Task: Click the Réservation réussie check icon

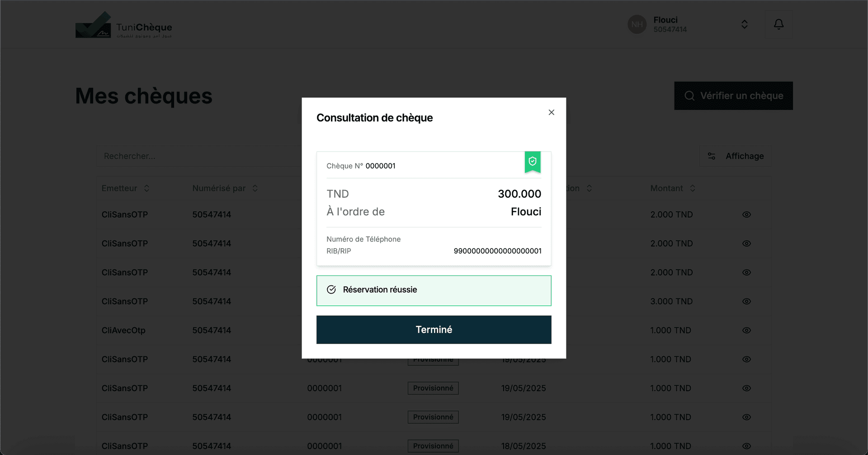Action: coord(331,289)
